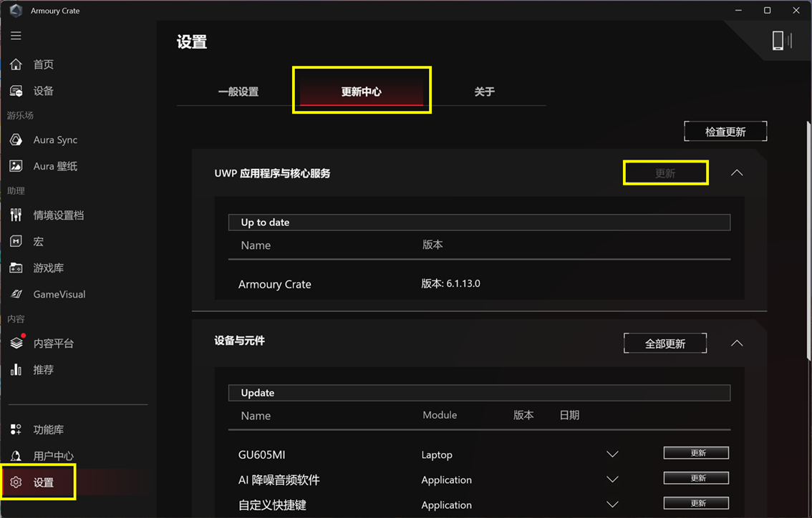This screenshot has height=518, width=812.
Task: Click 日期 column header
Action: [x=569, y=415]
